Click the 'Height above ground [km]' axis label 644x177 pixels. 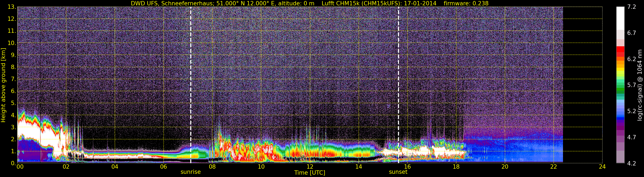tap(3, 85)
